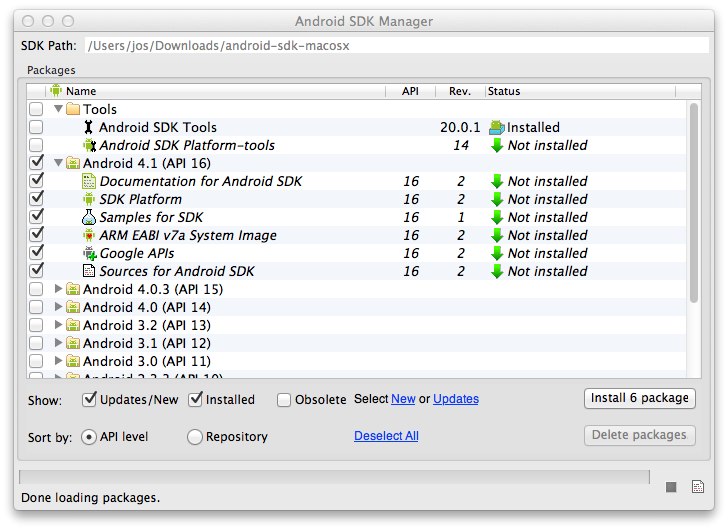Image resolution: width=728 pixels, height=530 pixels.
Task: Click the green download arrow for Google APIs
Action: pyautogui.click(x=497, y=253)
